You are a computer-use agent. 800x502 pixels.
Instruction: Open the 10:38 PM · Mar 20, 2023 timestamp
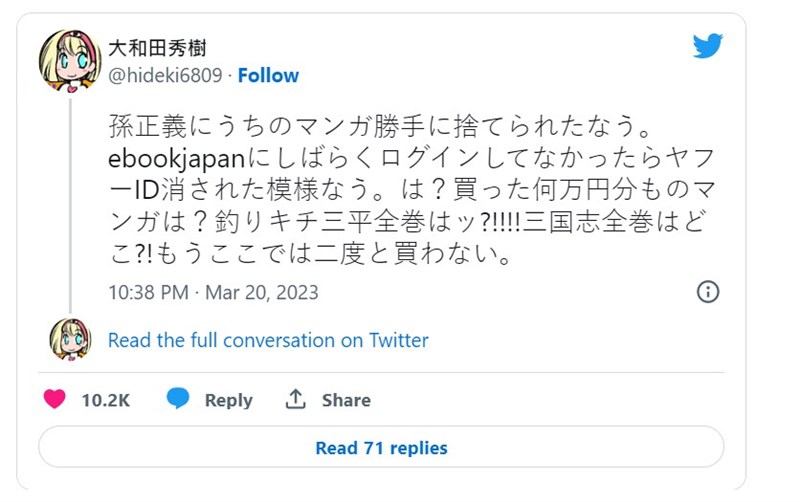[212, 292]
